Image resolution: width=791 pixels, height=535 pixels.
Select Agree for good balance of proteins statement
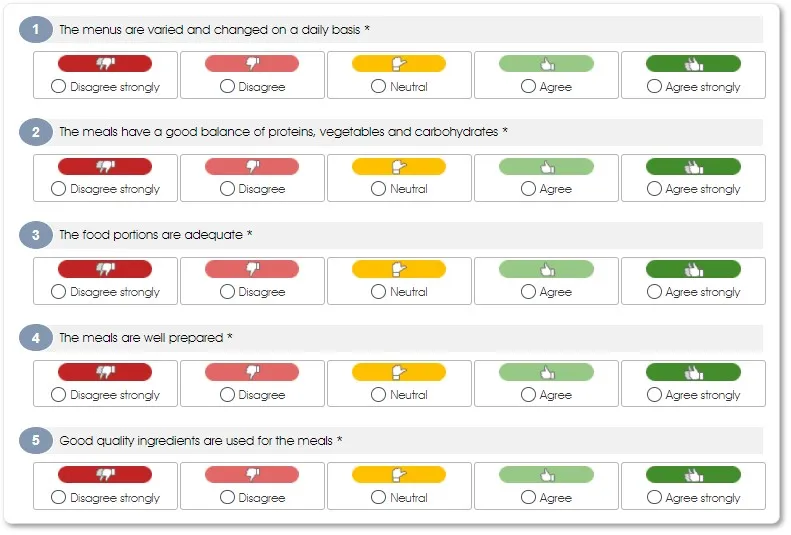[x=528, y=189]
